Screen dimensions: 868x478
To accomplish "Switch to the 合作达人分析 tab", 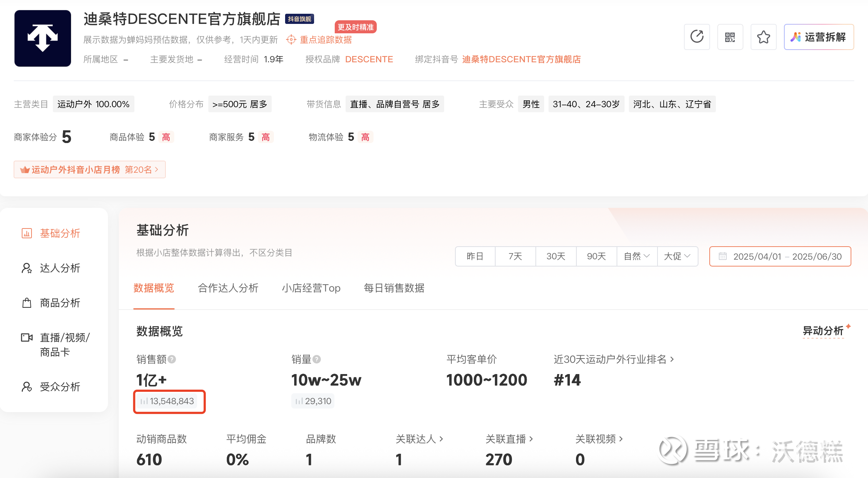I will point(228,288).
